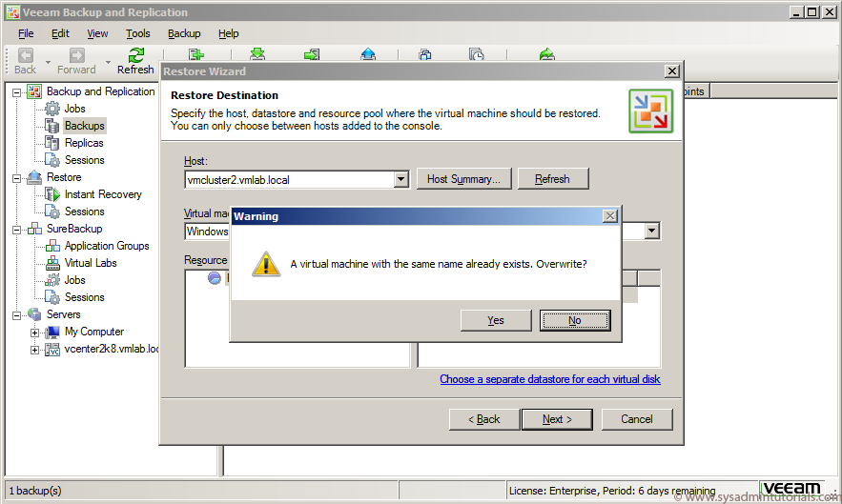The image size is (842, 504).
Task: Open Sessions under Backup and Replication
Action: (x=84, y=160)
